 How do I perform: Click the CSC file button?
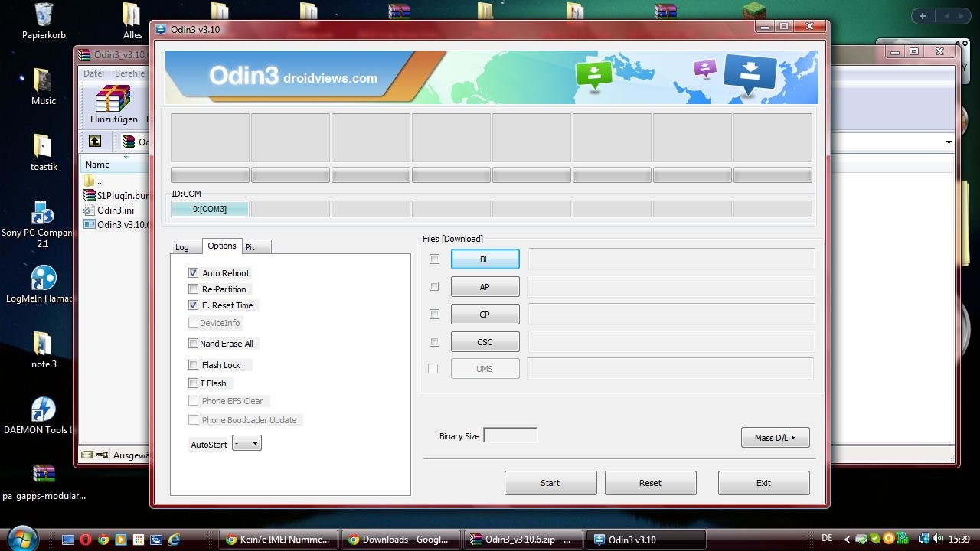(485, 342)
